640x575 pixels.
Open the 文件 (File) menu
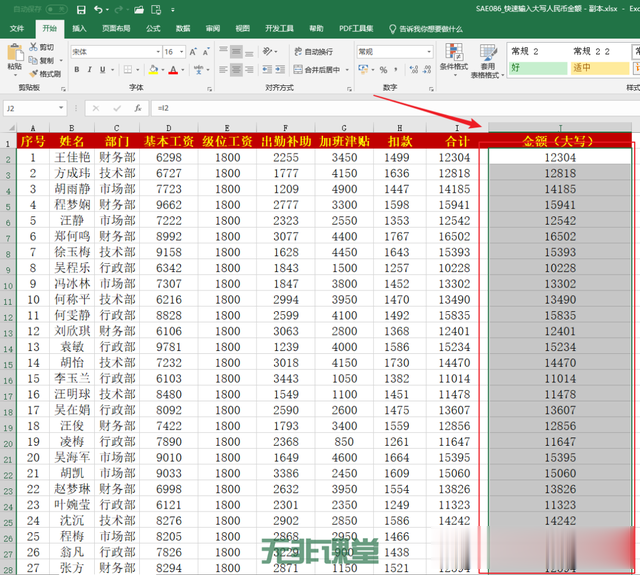coord(17,29)
